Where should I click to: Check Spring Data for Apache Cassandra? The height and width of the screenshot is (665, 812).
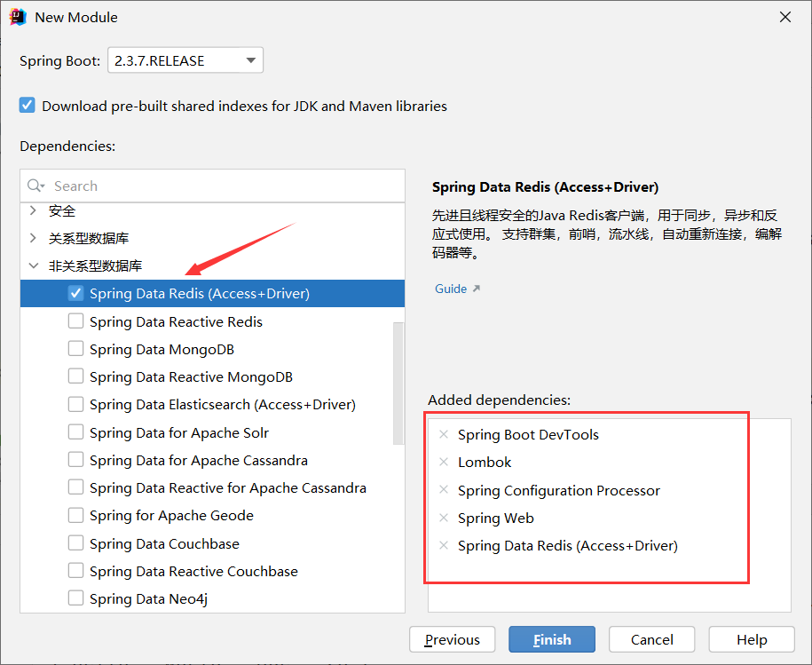tap(75, 459)
